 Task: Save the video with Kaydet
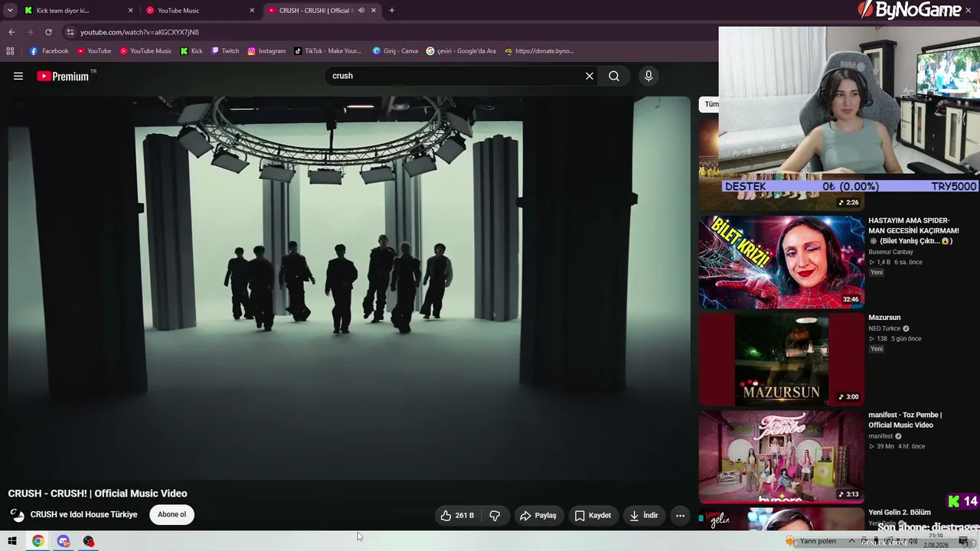[593, 516]
